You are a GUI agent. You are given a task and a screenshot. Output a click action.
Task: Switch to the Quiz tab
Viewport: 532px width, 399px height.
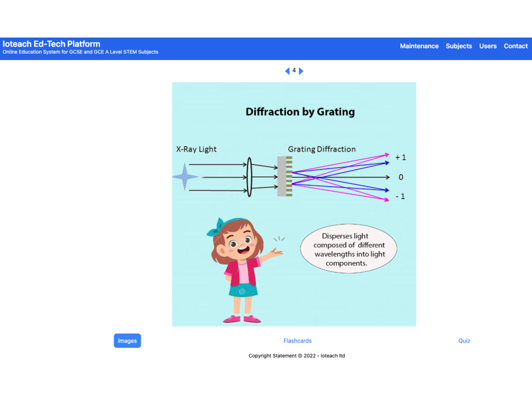tap(464, 340)
